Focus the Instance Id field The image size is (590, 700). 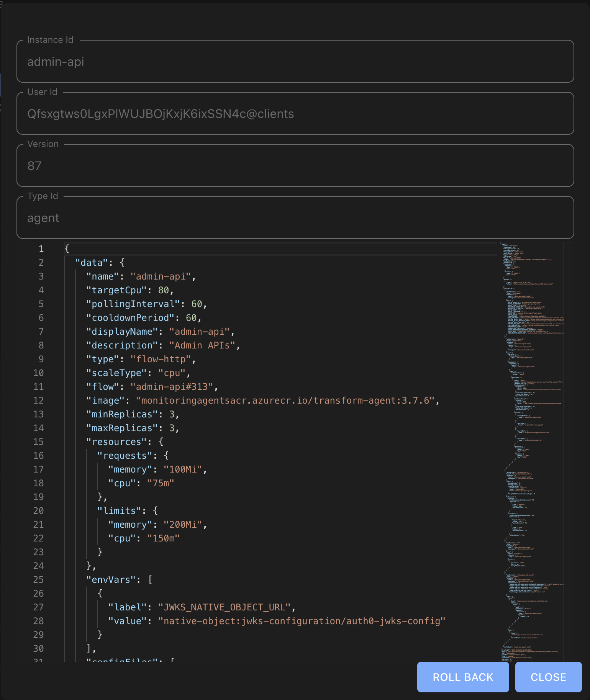295,62
